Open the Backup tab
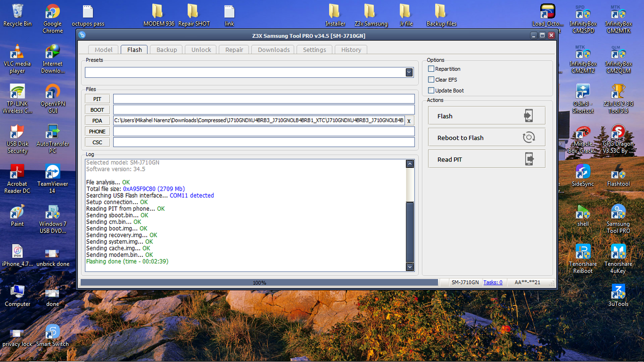This screenshot has height=362, width=644. pyautogui.click(x=167, y=50)
